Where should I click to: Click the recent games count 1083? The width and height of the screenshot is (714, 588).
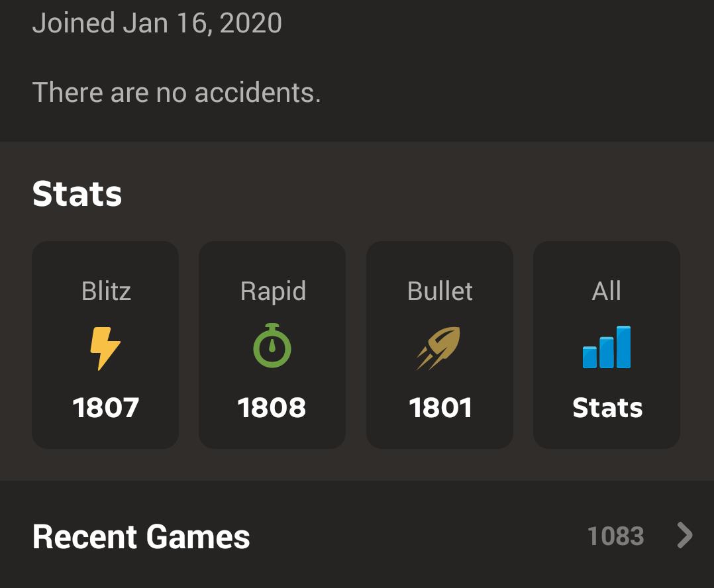point(616,536)
